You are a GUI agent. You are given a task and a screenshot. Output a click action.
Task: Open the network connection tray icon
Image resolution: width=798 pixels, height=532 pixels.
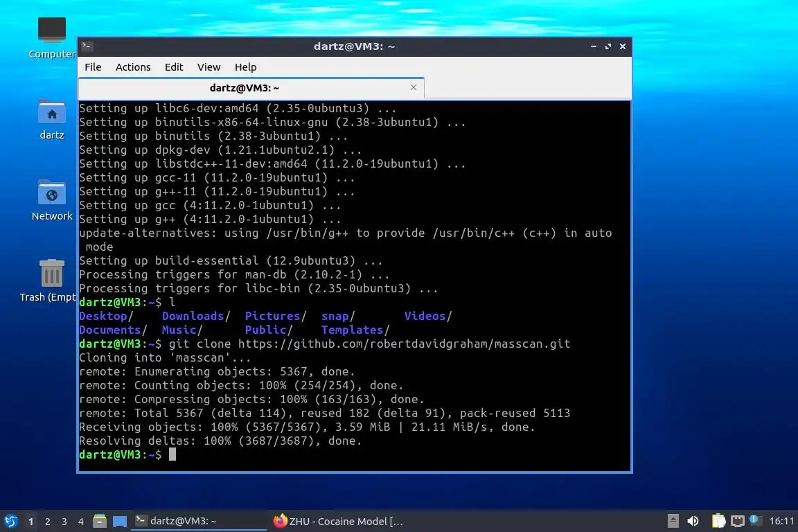[x=737, y=521]
